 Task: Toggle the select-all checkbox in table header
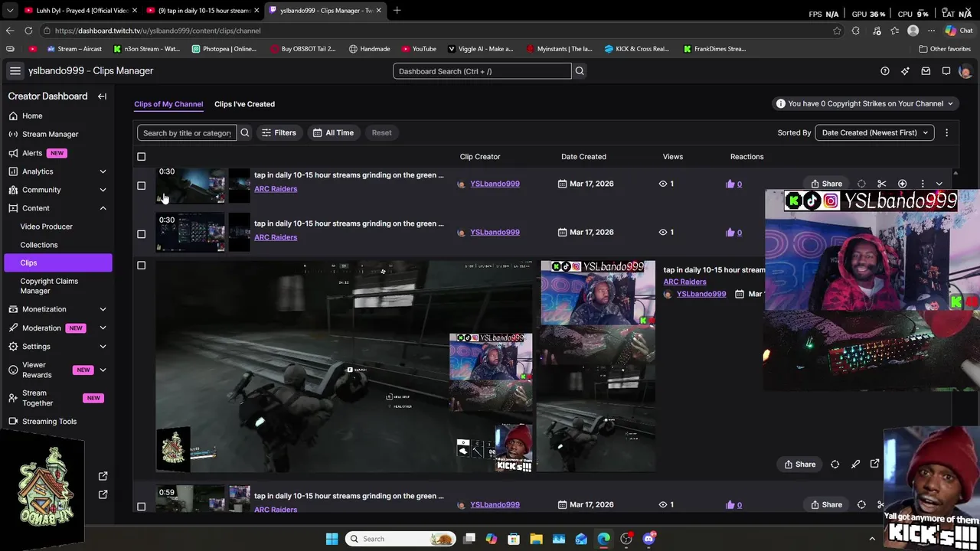141,157
